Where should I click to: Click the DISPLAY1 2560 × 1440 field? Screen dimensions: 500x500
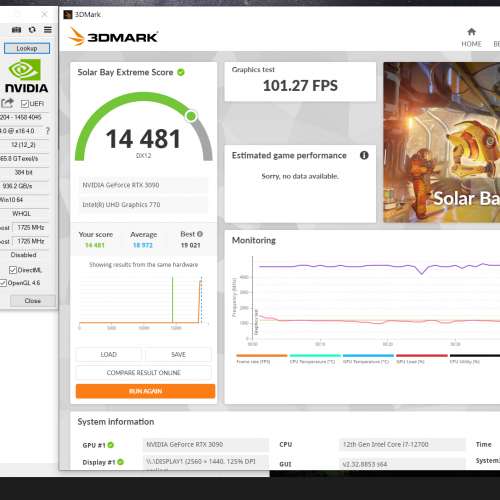pyautogui.click(x=206, y=462)
